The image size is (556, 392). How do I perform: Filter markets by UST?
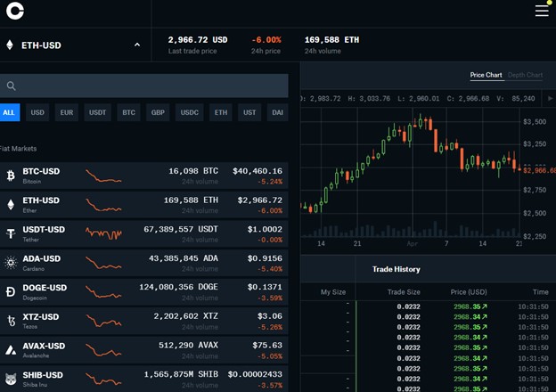[x=249, y=112]
